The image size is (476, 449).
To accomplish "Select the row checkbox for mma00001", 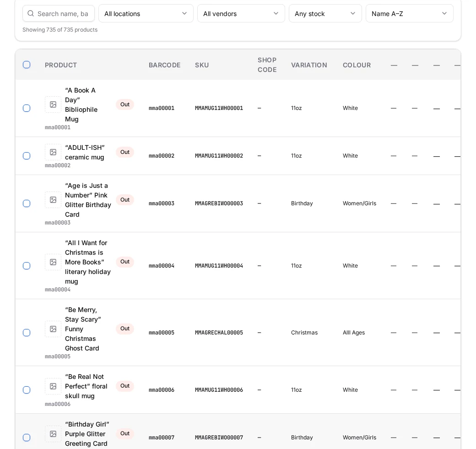I will (27, 108).
